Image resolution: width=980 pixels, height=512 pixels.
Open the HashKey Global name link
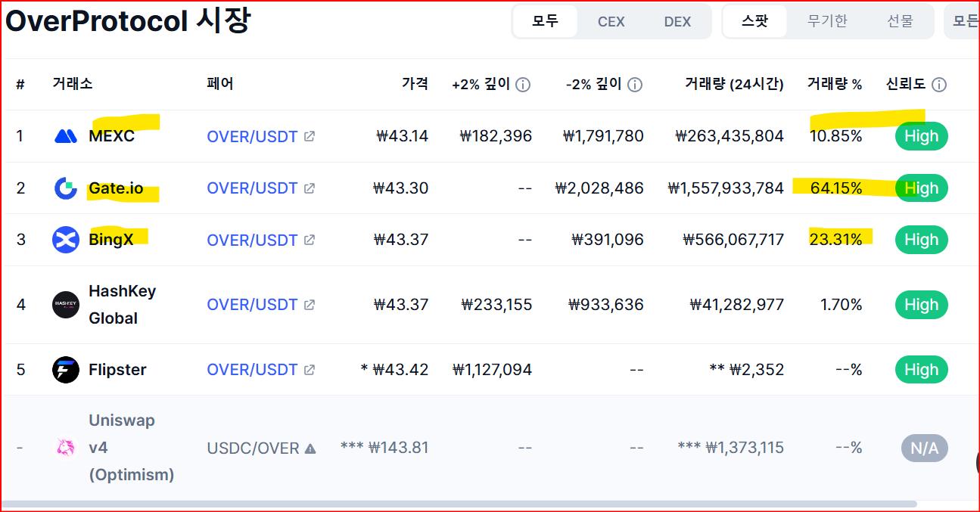pos(122,305)
